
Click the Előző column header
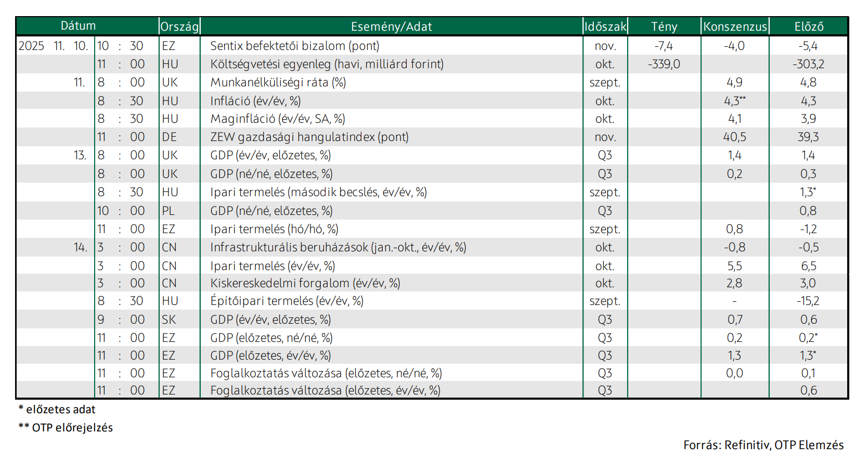point(809,27)
